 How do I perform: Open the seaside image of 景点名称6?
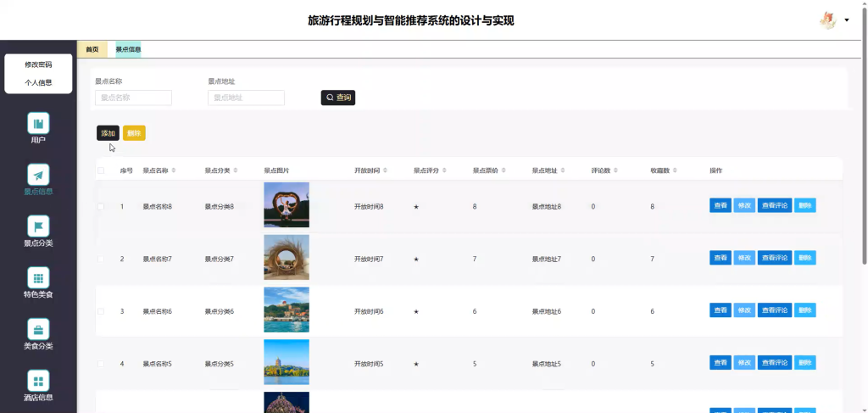tap(287, 310)
